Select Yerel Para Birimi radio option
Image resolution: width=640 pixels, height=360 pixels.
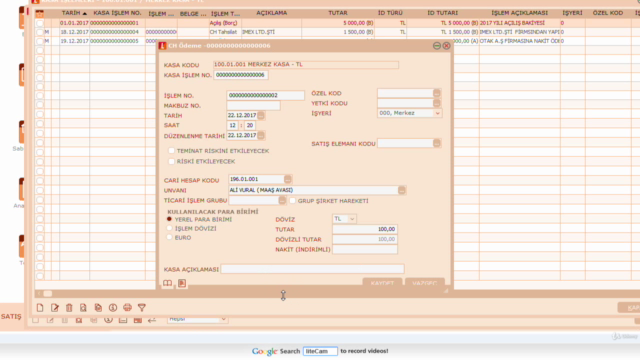coord(169,219)
